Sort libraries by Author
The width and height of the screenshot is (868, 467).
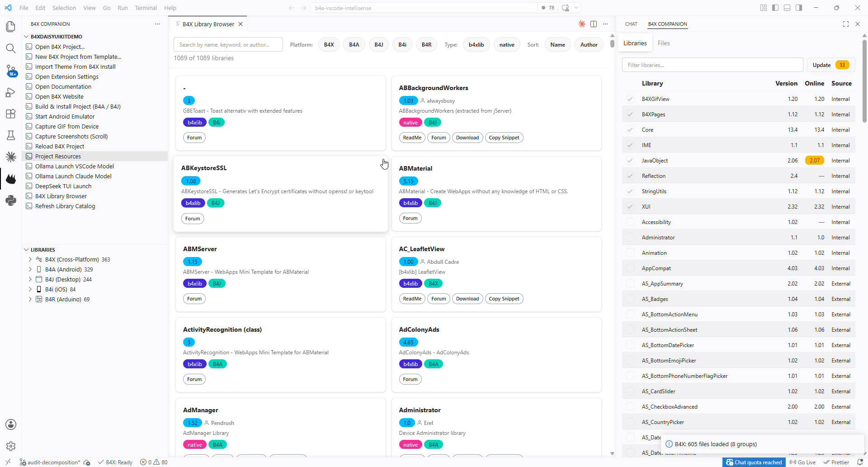589,45
